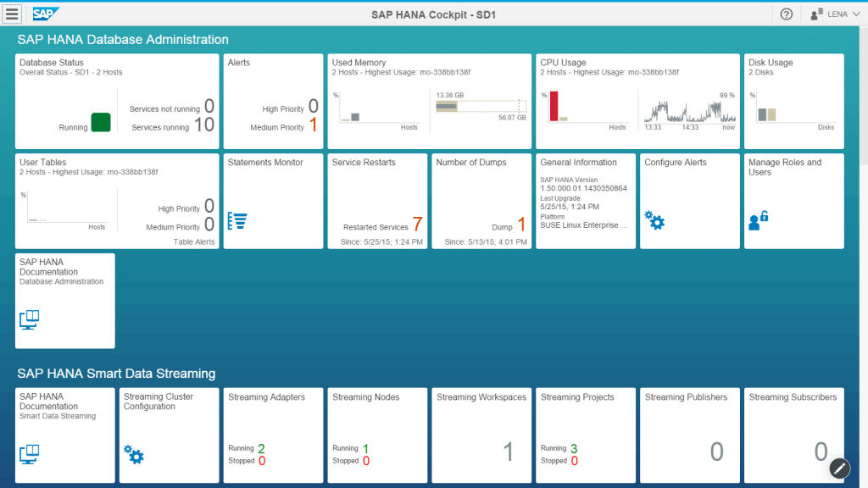Select the Statements Monitor list icon
Screen dimensions: 868x488
[x=237, y=219]
